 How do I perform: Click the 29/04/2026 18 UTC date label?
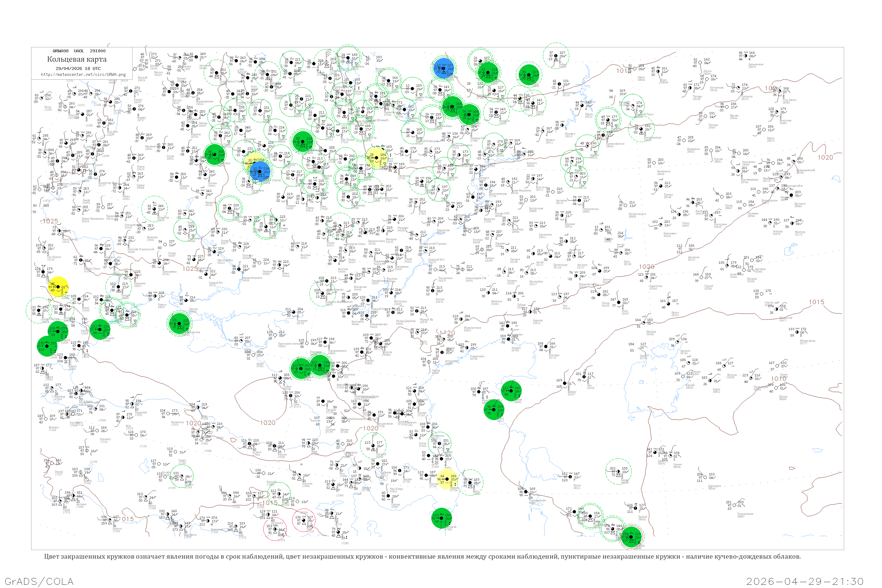coord(78,69)
